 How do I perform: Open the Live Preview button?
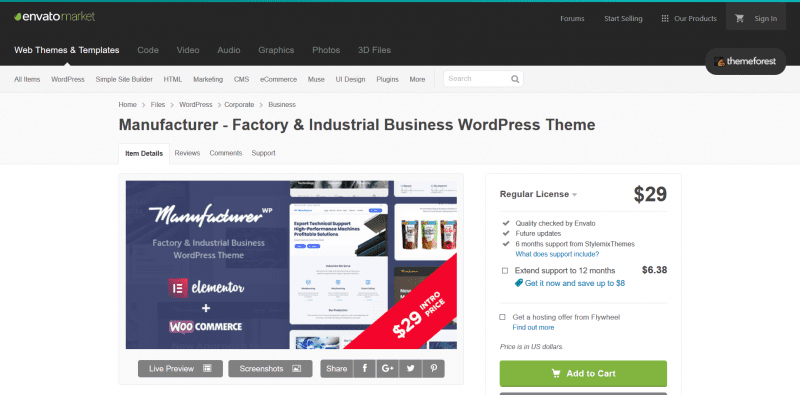click(180, 368)
